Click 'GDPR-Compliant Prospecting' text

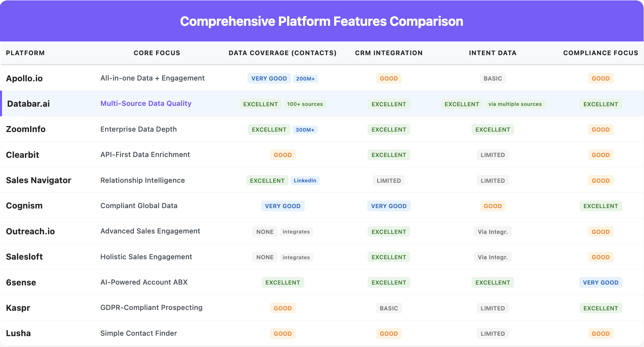click(152, 308)
